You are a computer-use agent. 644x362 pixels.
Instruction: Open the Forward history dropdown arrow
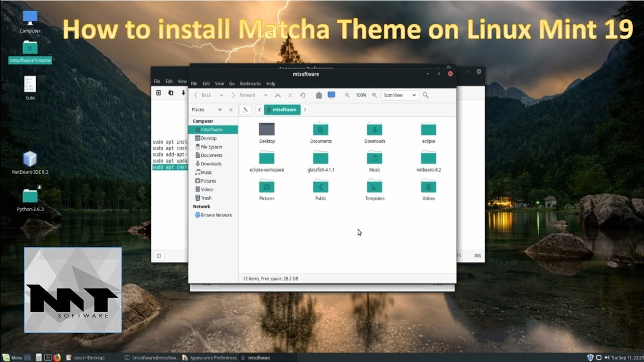pyautogui.click(x=266, y=95)
